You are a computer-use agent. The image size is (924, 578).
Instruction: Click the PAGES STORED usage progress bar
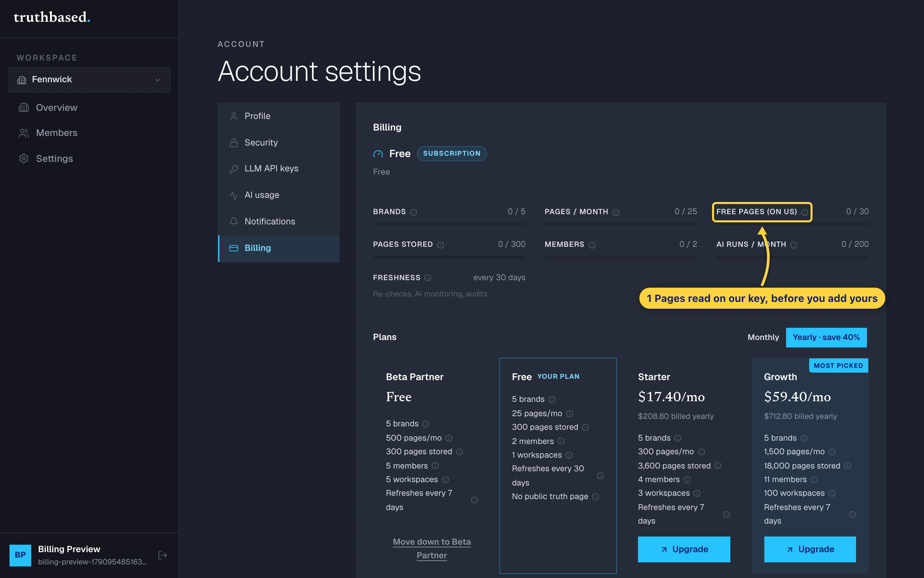449,257
